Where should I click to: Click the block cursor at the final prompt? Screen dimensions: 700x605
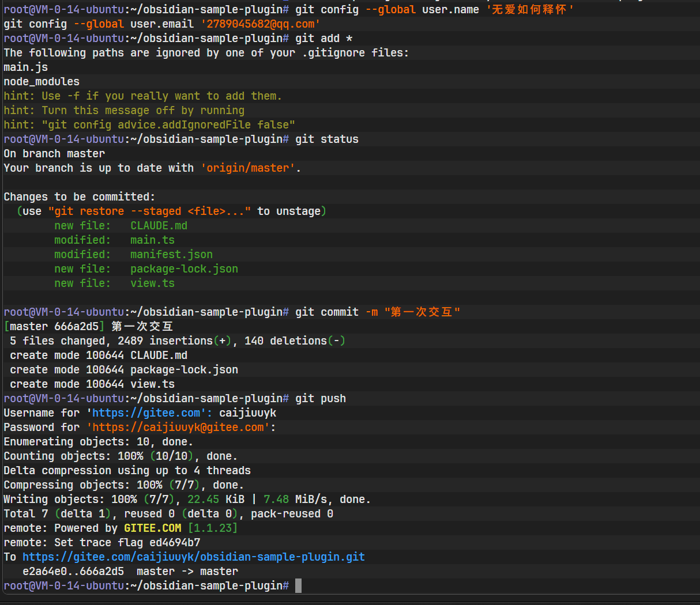click(x=298, y=586)
